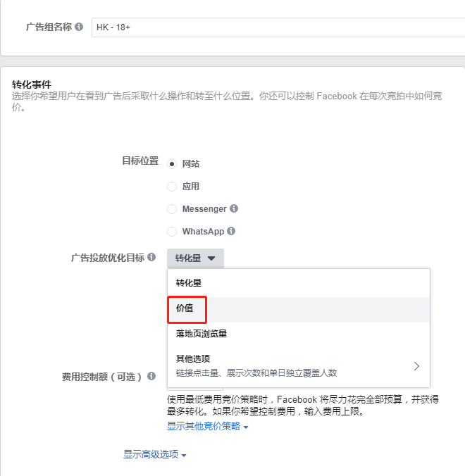Select 价值 from the dropdown list

pyautogui.click(x=186, y=308)
